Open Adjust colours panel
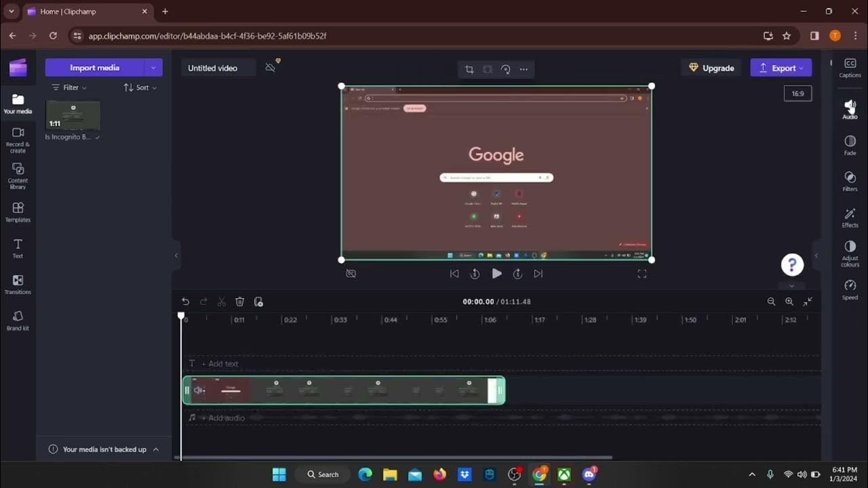 click(850, 253)
